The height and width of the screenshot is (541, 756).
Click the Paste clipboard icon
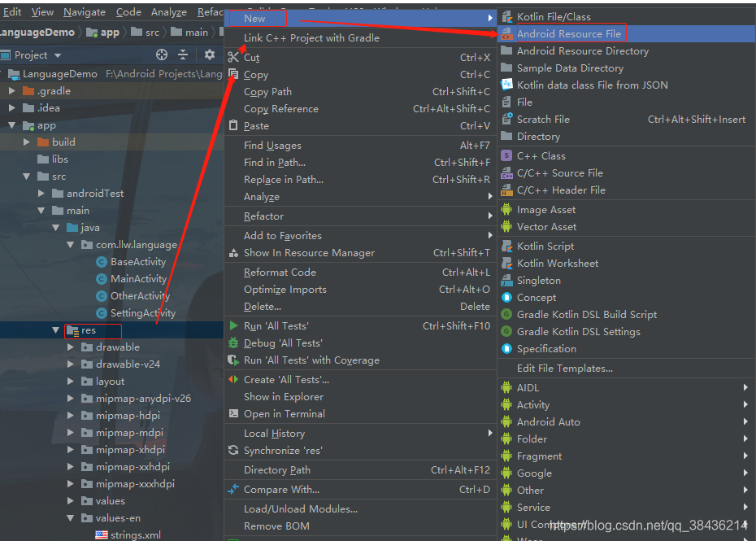(233, 125)
